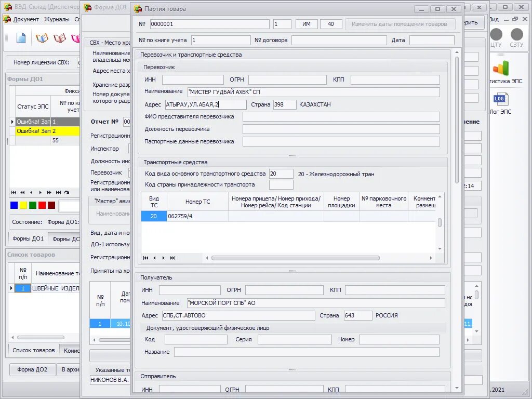The width and height of the screenshot is (532, 399).
Task: Click the № договора input field
Action: (x=339, y=40)
